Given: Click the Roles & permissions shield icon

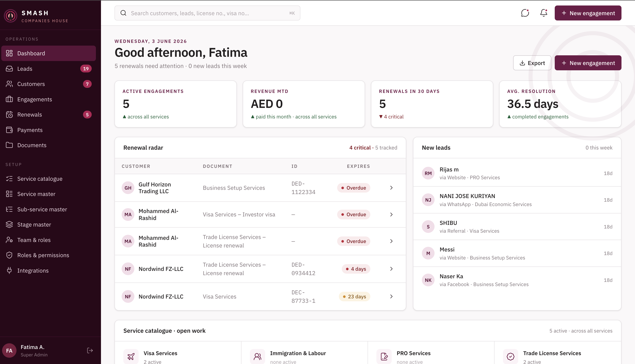Looking at the screenshot, I should 9,255.
